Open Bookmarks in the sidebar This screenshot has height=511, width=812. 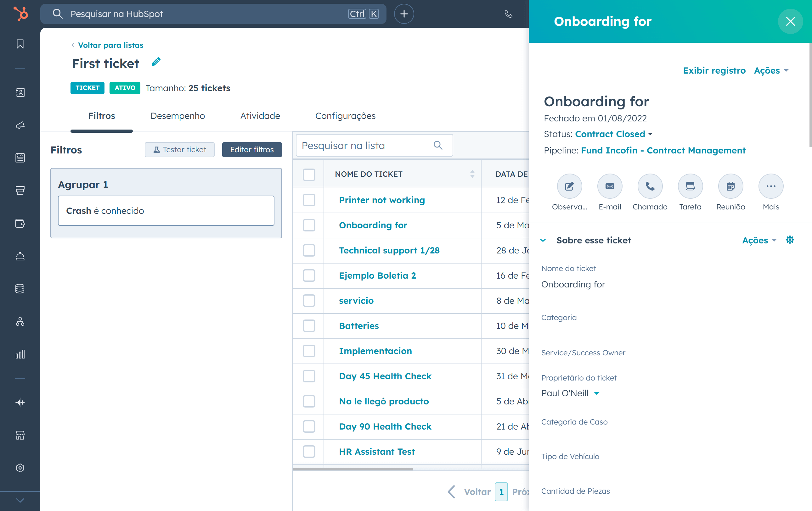point(20,44)
